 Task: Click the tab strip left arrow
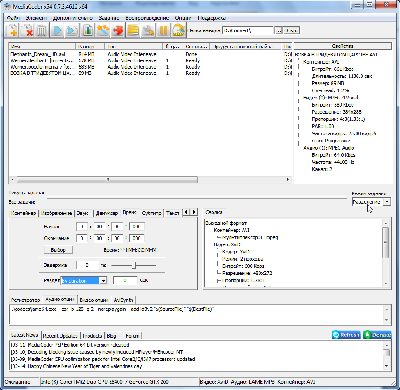click(x=186, y=212)
